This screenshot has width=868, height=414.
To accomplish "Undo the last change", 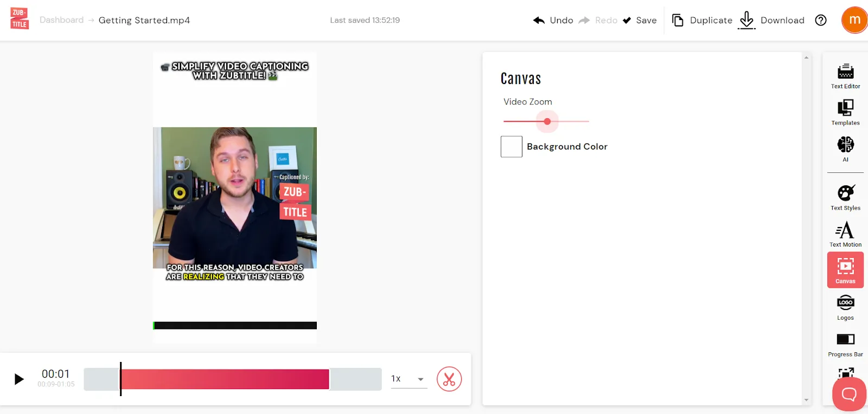I will point(553,20).
